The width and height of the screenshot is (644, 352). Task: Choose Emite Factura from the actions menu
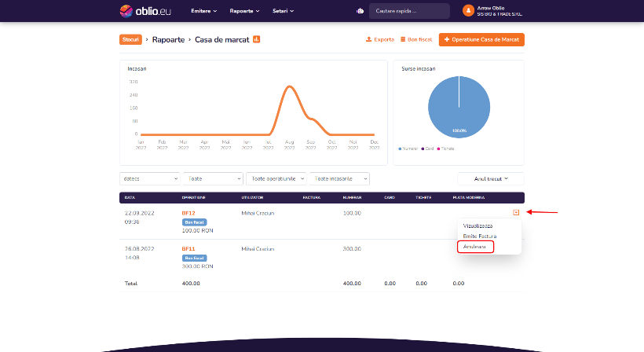pos(480,236)
